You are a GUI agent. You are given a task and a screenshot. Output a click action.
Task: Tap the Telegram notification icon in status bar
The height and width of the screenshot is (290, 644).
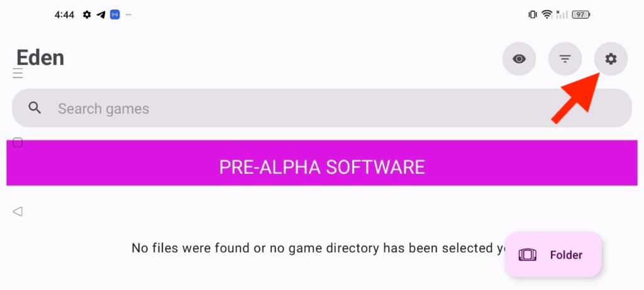pyautogui.click(x=101, y=15)
